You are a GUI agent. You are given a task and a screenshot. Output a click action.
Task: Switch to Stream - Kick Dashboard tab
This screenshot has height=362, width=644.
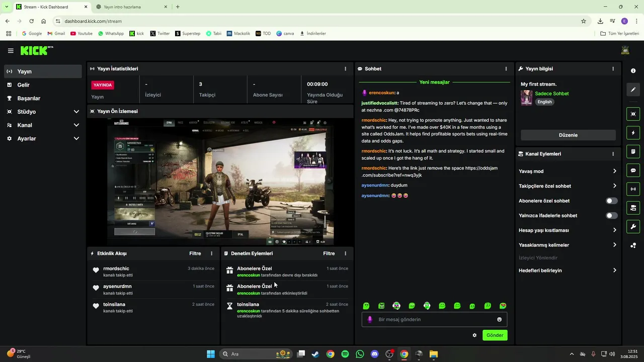(52, 7)
